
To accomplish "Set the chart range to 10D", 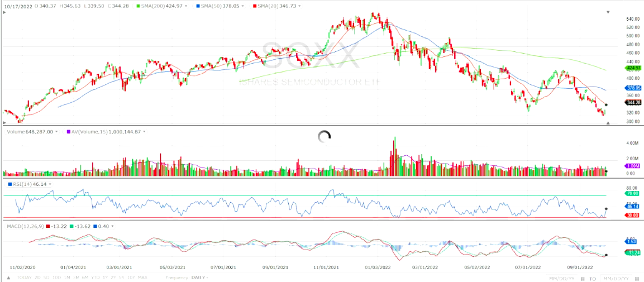I will click(57, 278).
